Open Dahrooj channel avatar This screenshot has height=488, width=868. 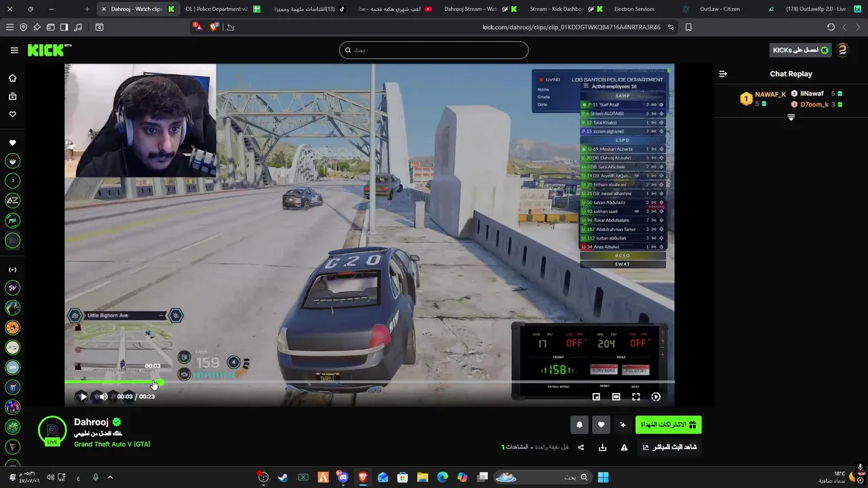pyautogui.click(x=52, y=431)
